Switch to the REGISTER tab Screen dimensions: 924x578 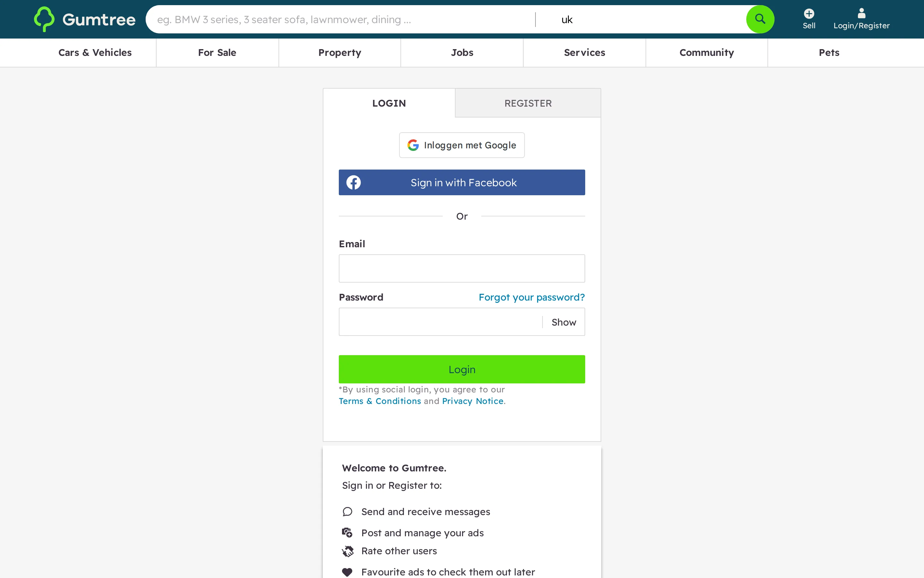coord(528,103)
